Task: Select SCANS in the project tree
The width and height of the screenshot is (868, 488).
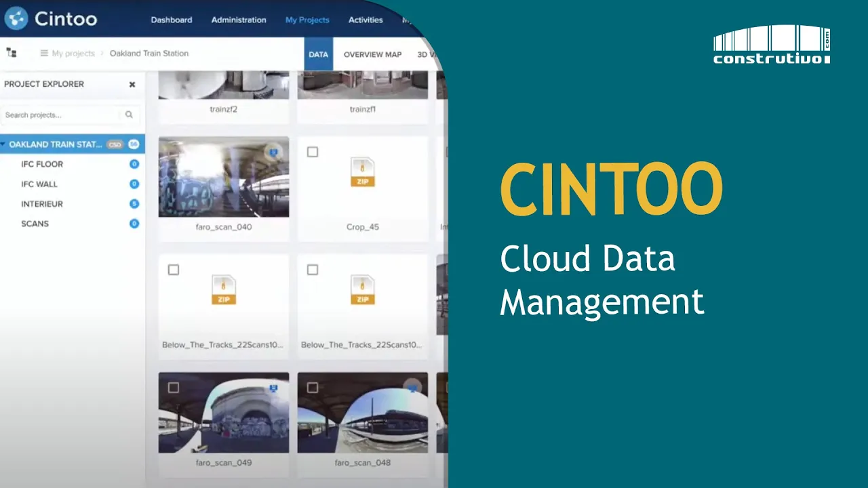Action: point(35,224)
